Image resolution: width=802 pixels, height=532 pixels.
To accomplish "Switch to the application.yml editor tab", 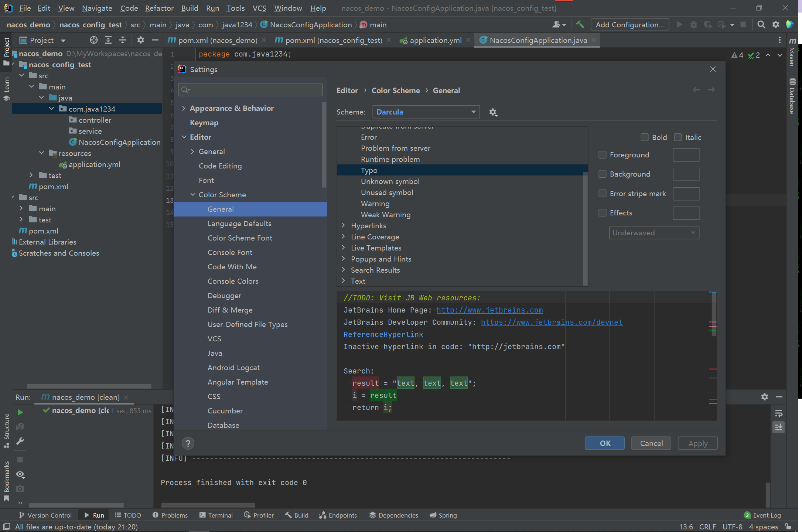I will coord(435,40).
